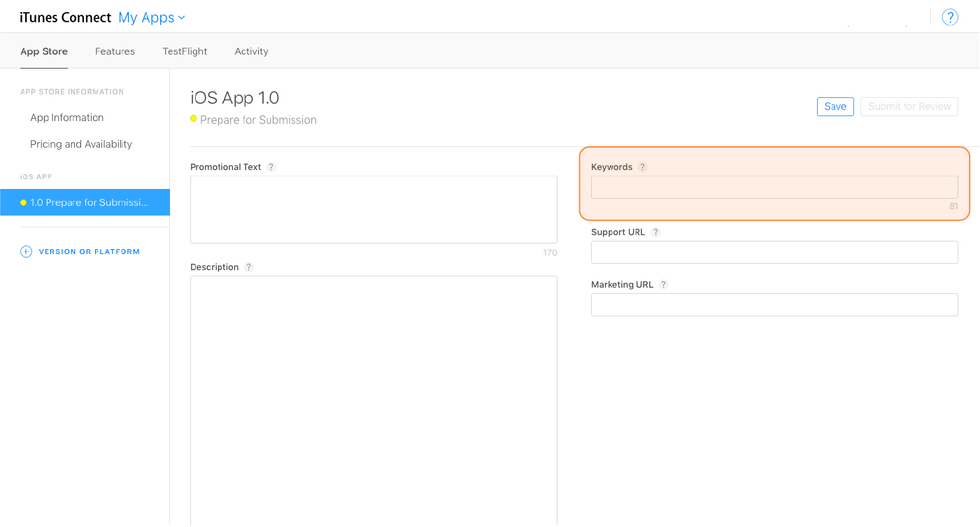Open the help question mark icon in header
980x527 pixels.
(949, 17)
